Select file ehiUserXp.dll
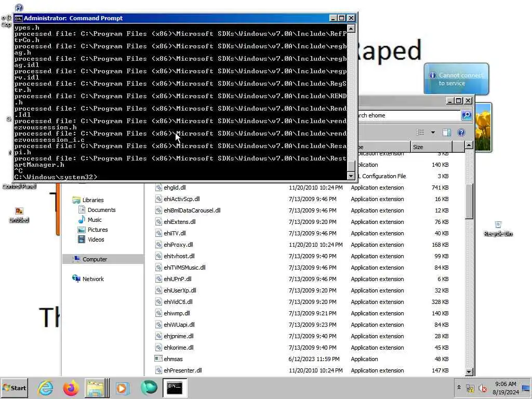 coord(180,290)
